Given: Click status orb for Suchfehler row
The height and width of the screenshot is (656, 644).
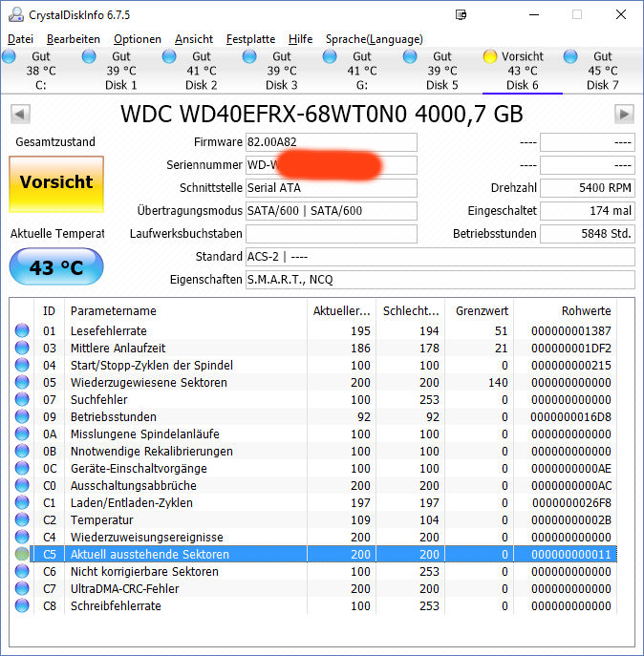Looking at the screenshot, I should click(x=22, y=399).
